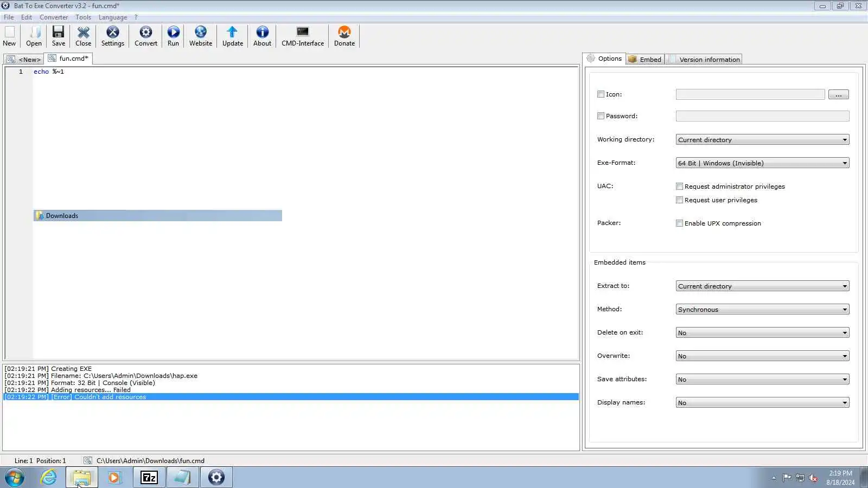The image size is (868, 488).
Task: Switch to the Options tab
Action: [x=604, y=59]
